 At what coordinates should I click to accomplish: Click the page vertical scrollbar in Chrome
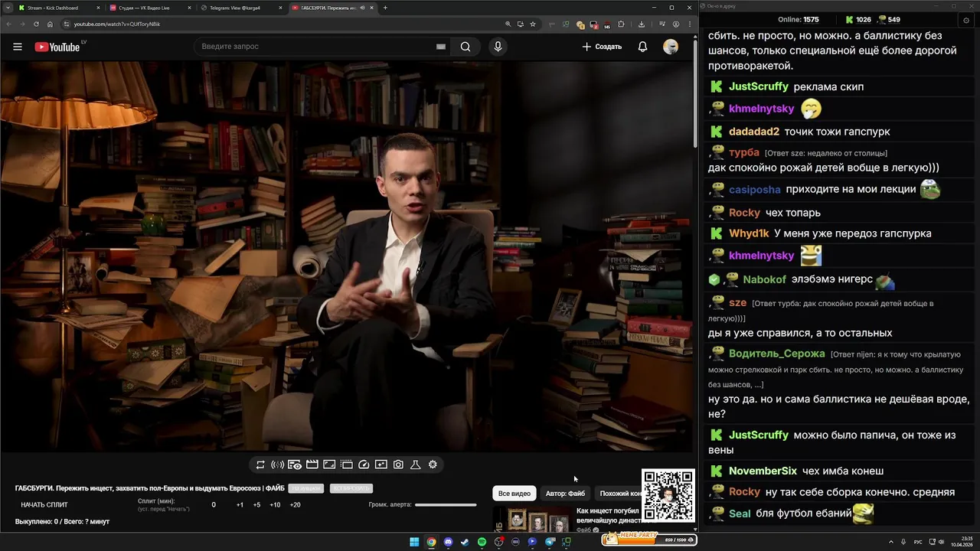point(695,92)
